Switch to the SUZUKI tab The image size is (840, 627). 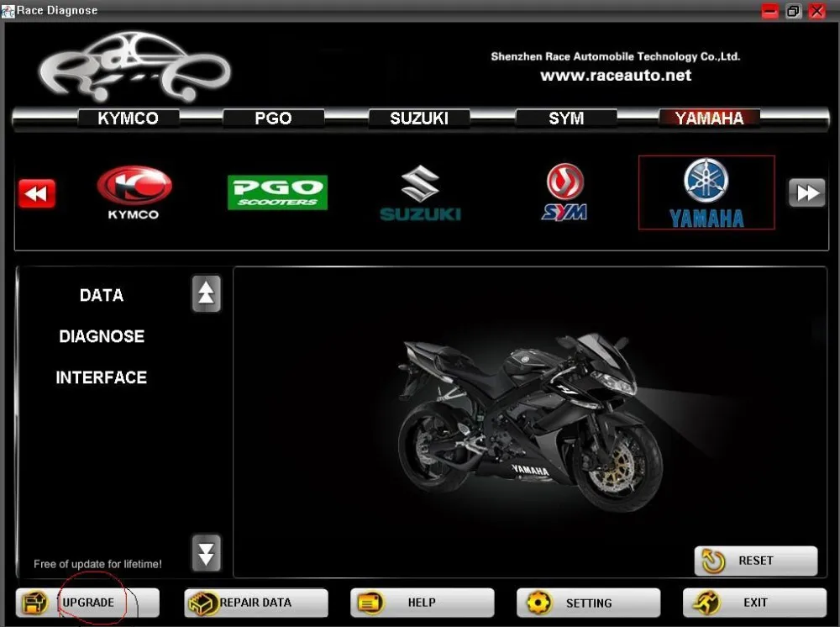[x=419, y=118]
